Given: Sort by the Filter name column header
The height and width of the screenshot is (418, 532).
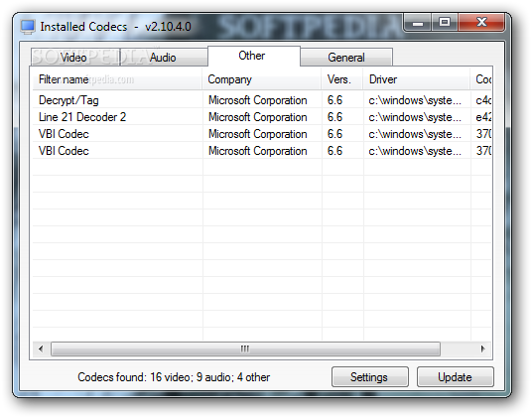Looking at the screenshot, I should click(x=117, y=79).
